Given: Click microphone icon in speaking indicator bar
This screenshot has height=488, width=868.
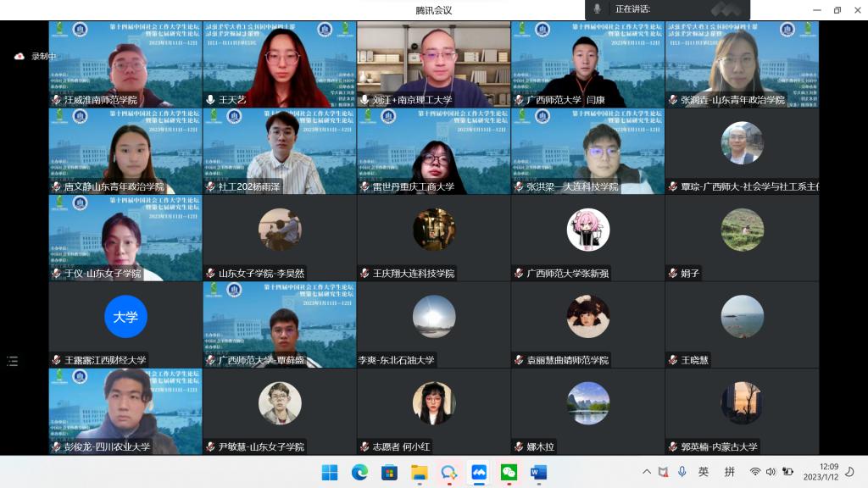Looking at the screenshot, I should [598, 8].
